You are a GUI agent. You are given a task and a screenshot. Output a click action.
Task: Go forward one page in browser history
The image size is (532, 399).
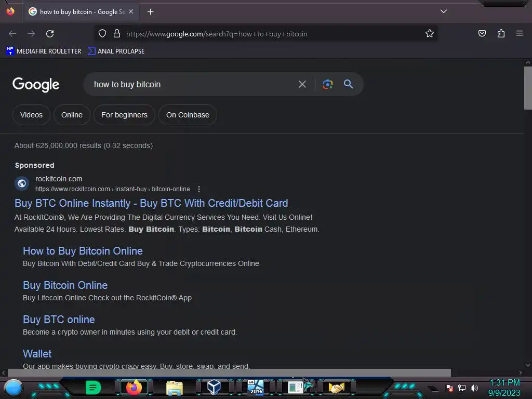pos(31,34)
